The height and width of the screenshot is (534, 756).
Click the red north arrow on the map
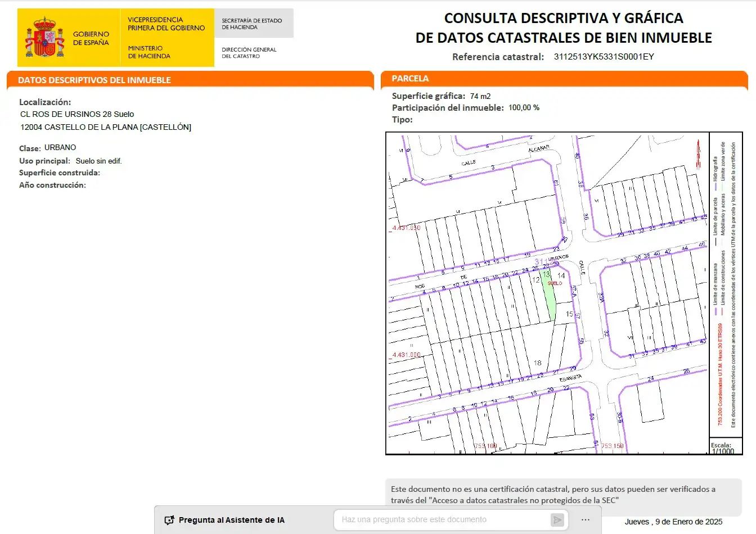[699, 153]
